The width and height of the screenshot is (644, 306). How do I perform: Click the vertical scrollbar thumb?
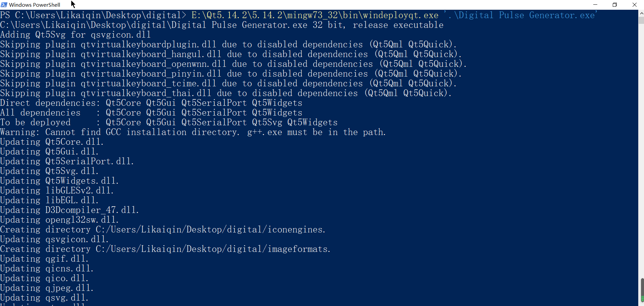641,290
